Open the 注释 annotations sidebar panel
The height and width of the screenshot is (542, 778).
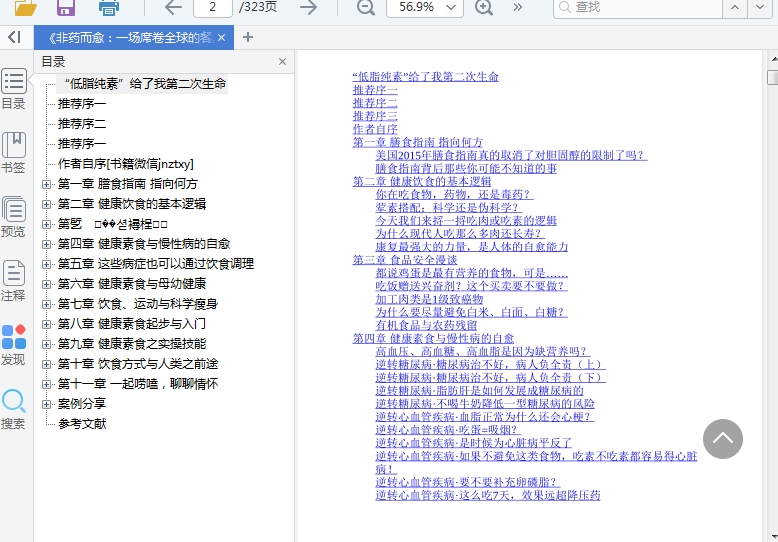pyautogui.click(x=14, y=281)
